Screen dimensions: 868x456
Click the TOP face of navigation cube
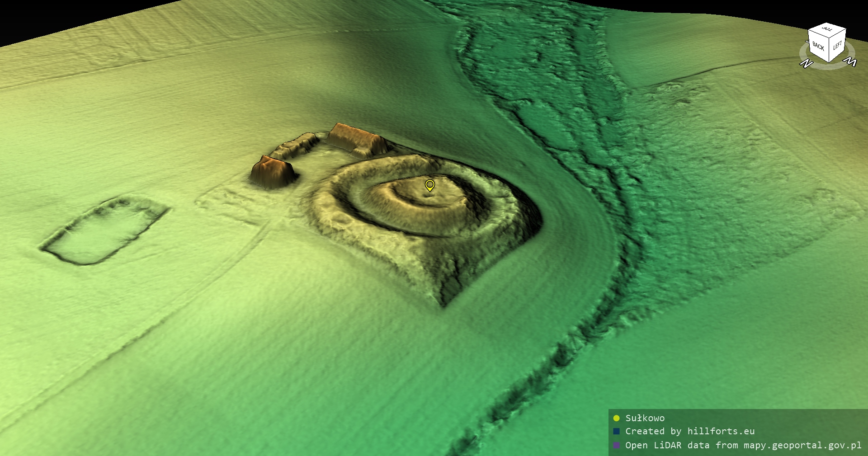(827, 30)
